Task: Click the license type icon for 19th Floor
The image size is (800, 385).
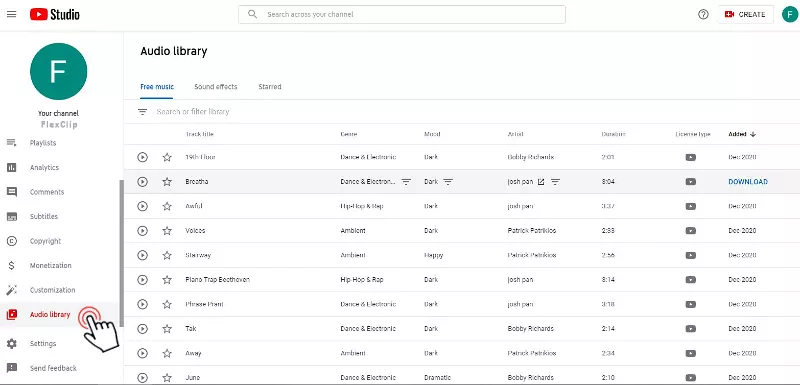Action: coord(691,157)
